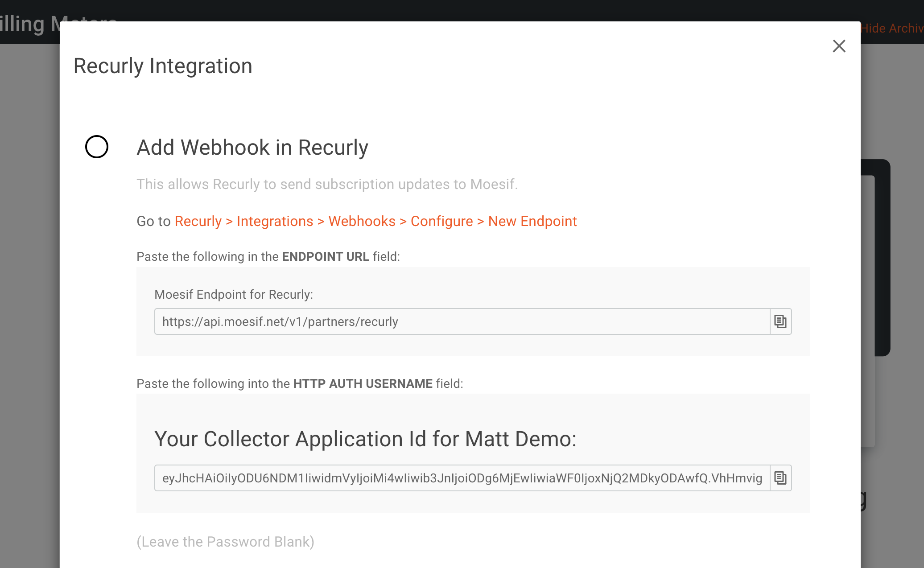Image resolution: width=924 pixels, height=568 pixels.
Task: Click the Hide Archived link behind the dialog
Action: click(x=892, y=28)
